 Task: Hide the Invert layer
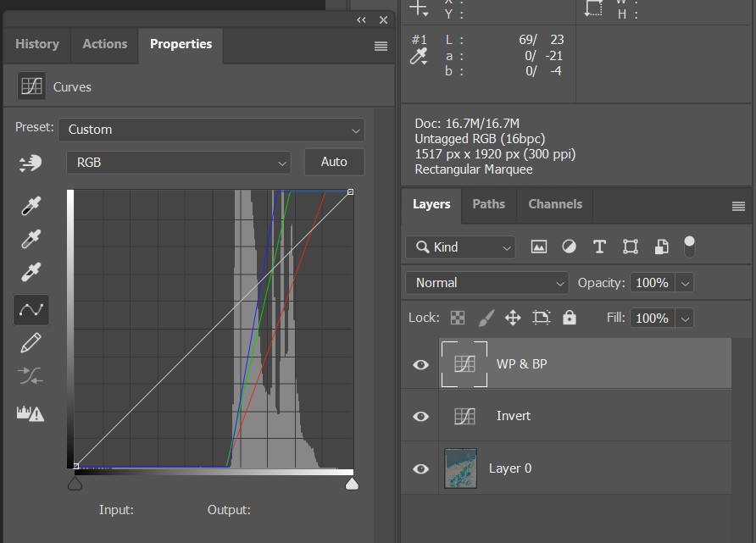pos(420,416)
